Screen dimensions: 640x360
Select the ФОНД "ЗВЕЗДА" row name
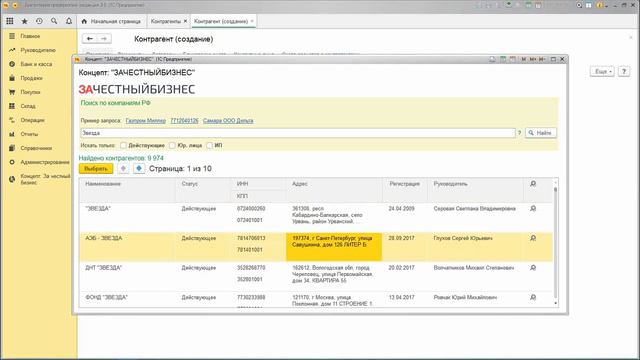106,297
